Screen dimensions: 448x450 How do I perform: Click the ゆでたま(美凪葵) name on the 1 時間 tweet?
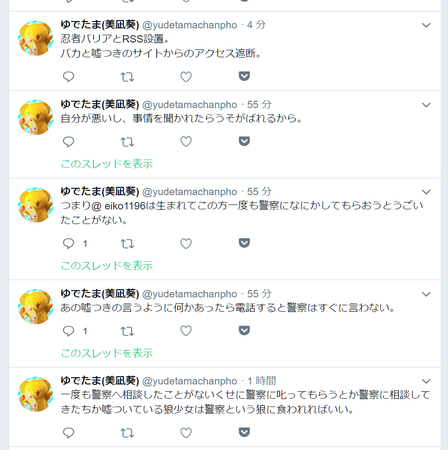[100, 380]
